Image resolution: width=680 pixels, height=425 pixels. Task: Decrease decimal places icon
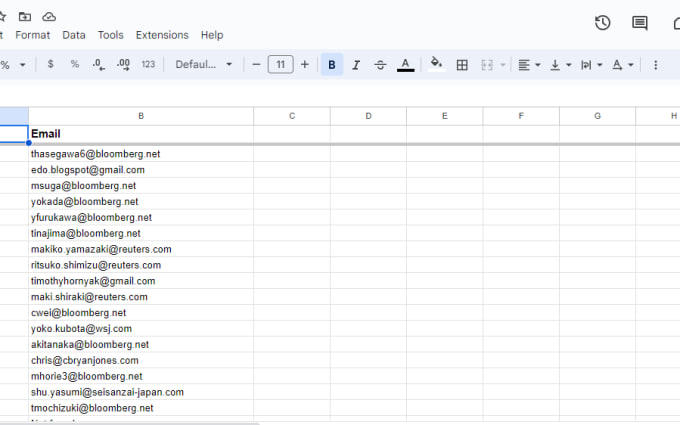click(x=98, y=64)
